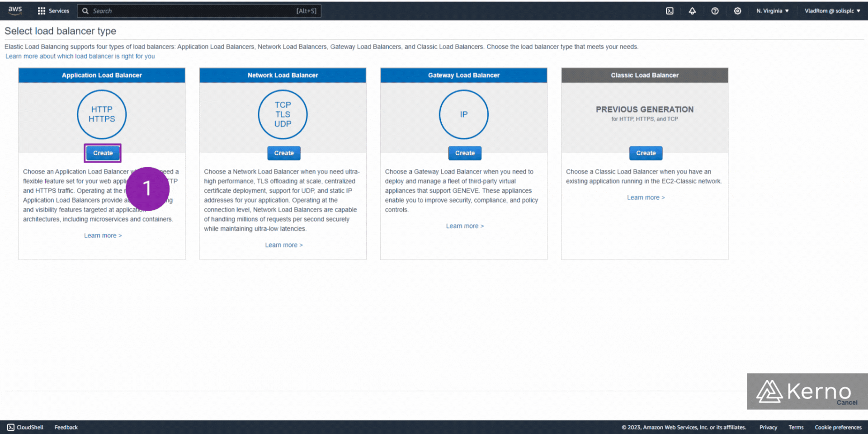Create a Gateway Load Balancer
This screenshot has width=868, height=434.
465,153
